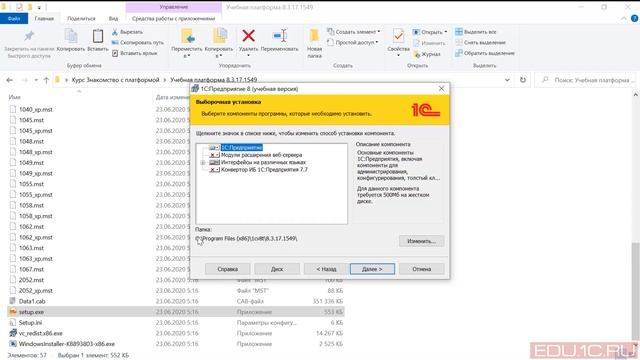Viewport: 640px width, 360px height.
Task: Open install options for Интерфейсы на различных языках
Action: (214, 162)
